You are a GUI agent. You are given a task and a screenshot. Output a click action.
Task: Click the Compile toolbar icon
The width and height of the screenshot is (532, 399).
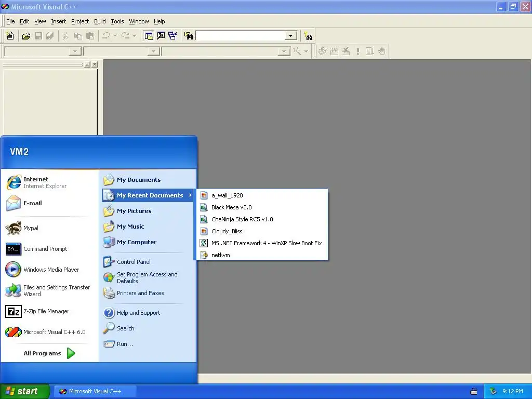click(322, 51)
